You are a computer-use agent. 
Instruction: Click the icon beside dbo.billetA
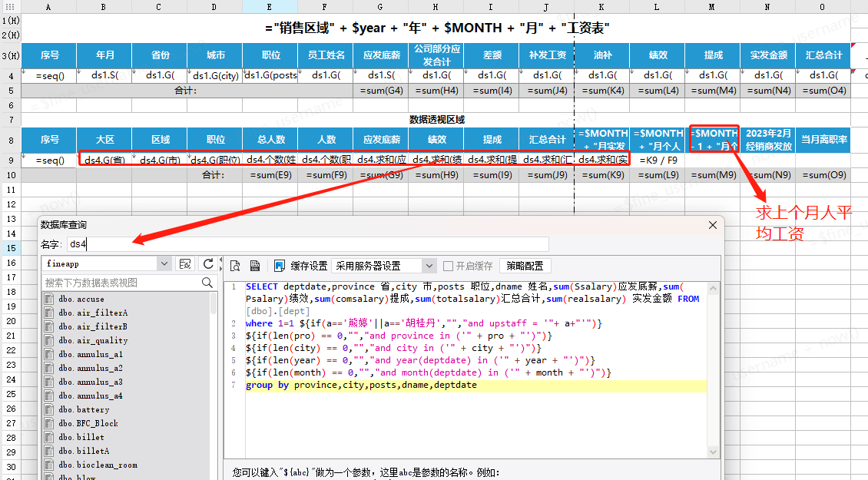pos(49,452)
